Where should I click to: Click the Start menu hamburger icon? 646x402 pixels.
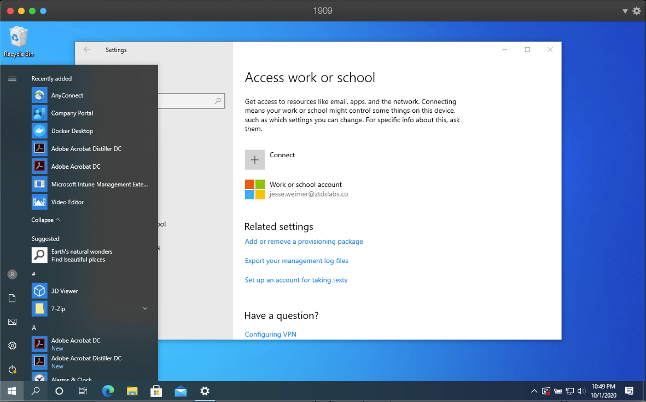tap(12, 79)
